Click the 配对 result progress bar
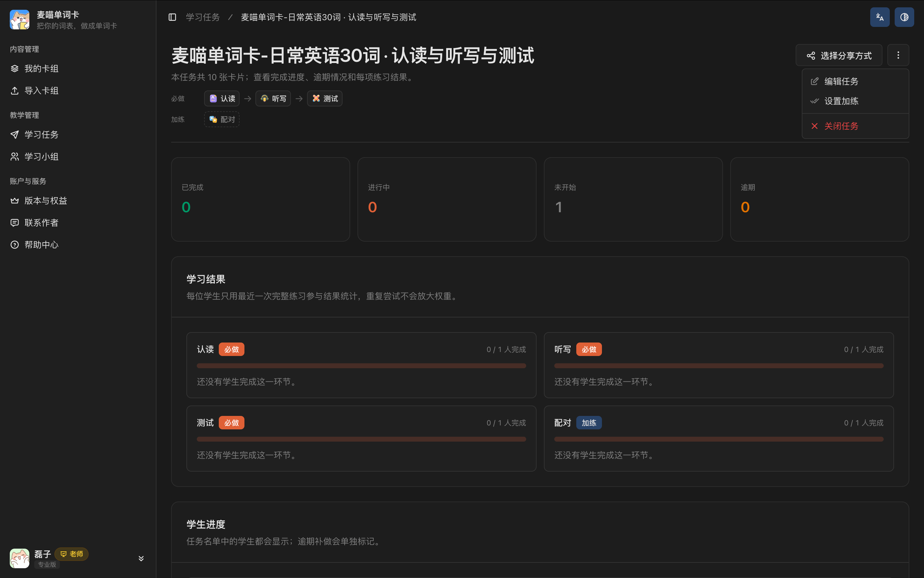Screen dimensions: 924x578 pos(719,439)
